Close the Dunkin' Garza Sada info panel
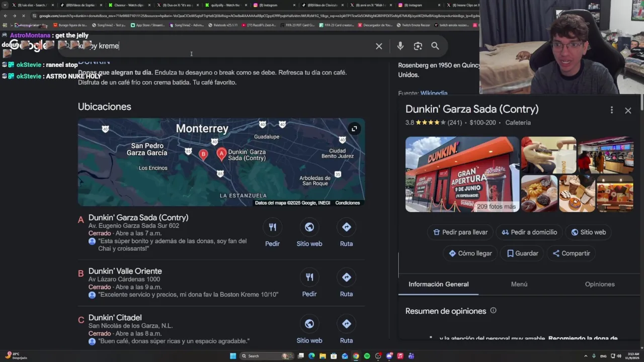 coord(628,111)
